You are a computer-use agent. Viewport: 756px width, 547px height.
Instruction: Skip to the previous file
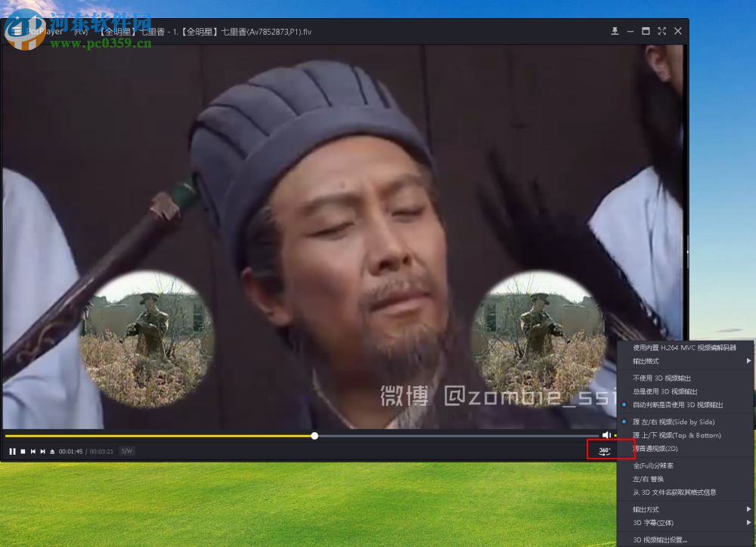click(33, 451)
